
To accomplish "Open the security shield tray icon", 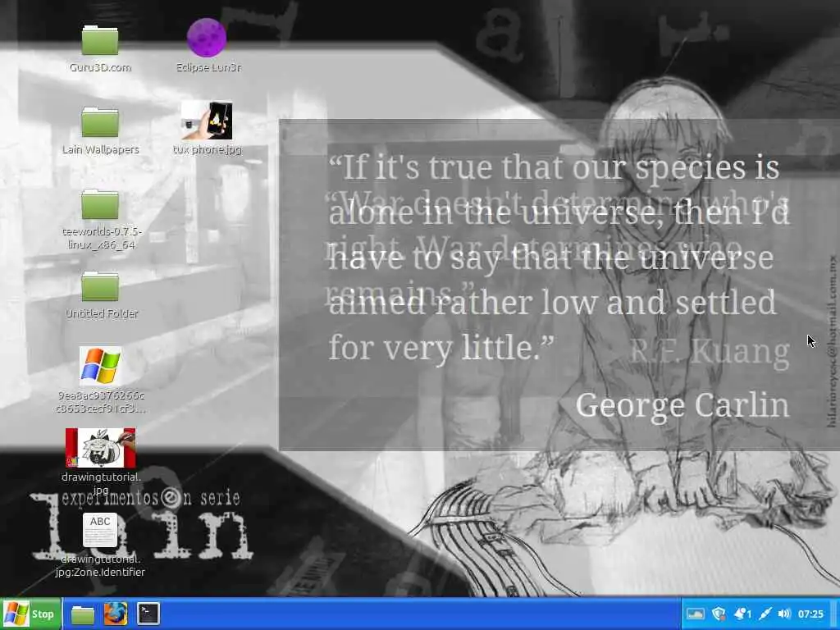I will 719,614.
